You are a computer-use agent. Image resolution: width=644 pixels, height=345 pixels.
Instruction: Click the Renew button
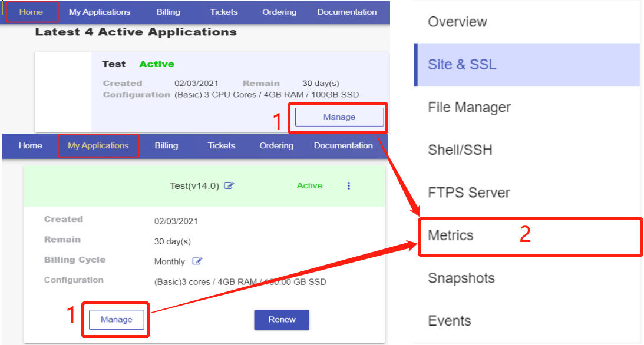[x=282, y=320]
